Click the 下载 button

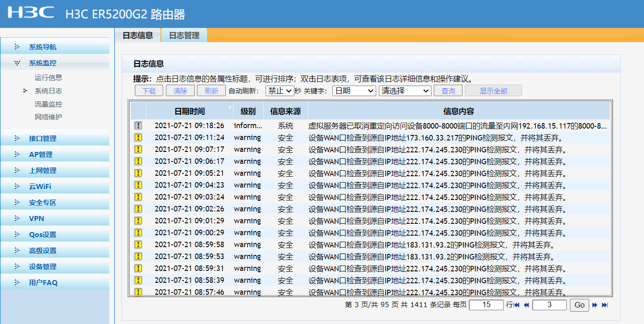point(149,91)
